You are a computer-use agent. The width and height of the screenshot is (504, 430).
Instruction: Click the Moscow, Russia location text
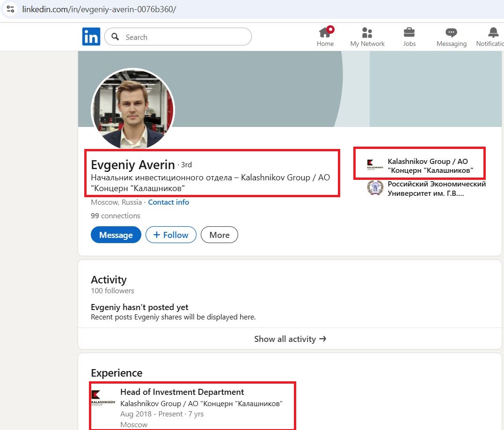click(x=116, y=202)
